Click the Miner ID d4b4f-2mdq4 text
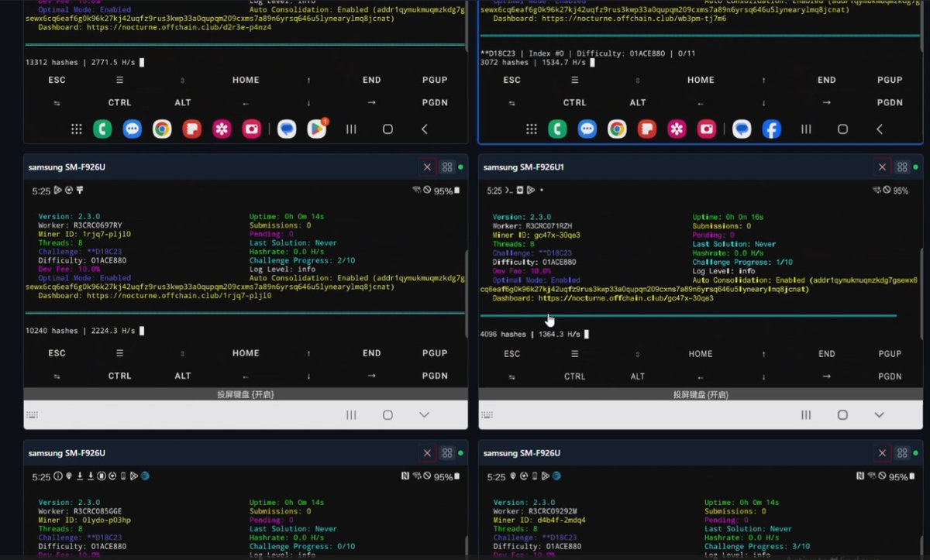The width and height of the screenshot is (930, 560). tap(539, 520)
